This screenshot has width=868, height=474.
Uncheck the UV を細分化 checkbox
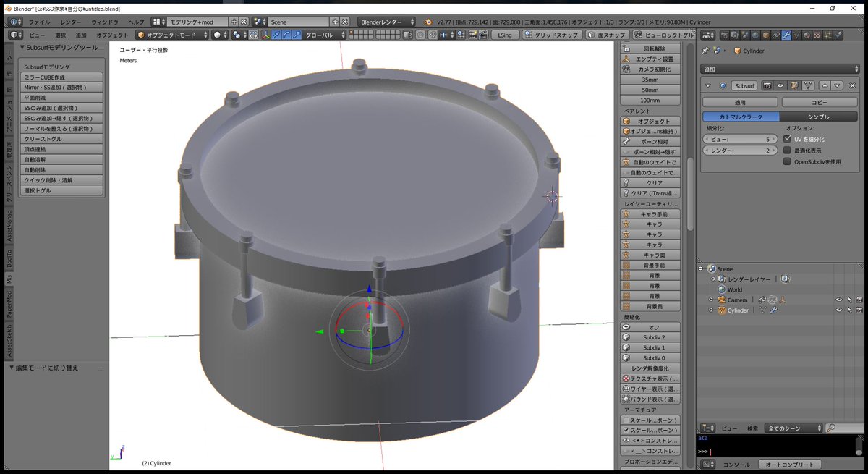787,139
